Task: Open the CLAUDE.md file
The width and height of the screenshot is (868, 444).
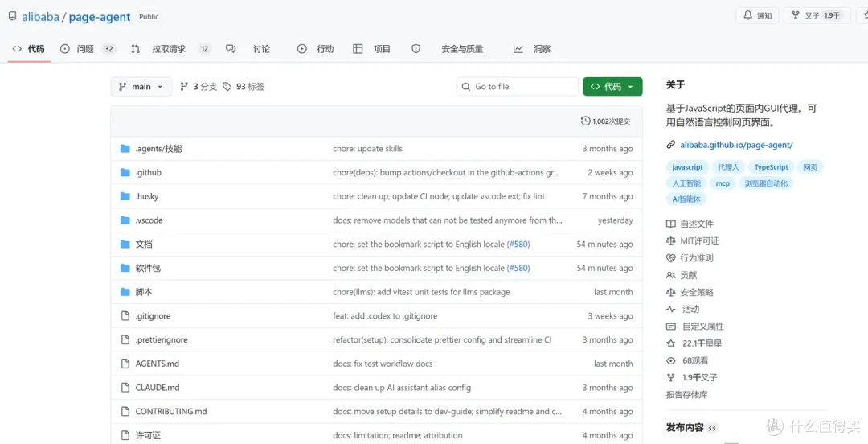Action: (x=158, y=388)
